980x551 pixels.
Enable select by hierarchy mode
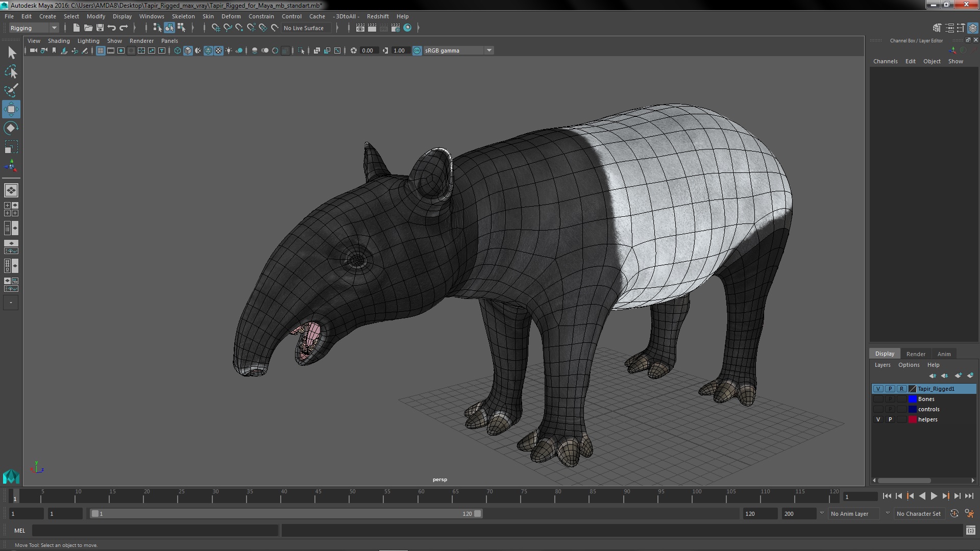pos(157,28)
